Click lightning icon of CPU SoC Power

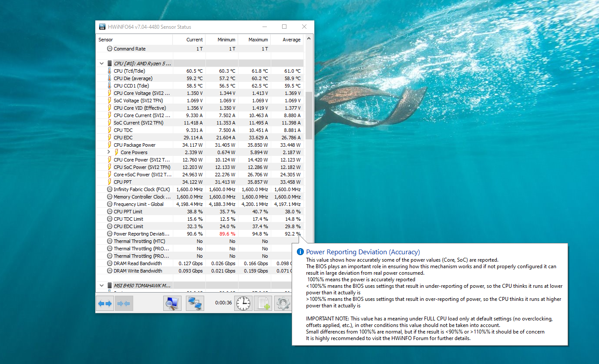click(x=109, y=167)
